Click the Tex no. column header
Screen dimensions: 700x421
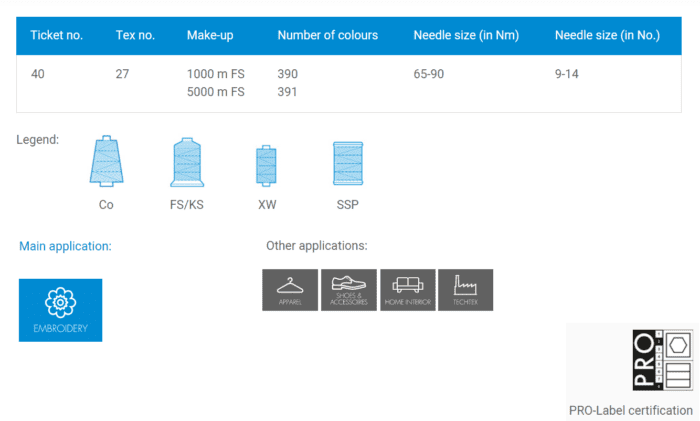(x=135, y=36)
